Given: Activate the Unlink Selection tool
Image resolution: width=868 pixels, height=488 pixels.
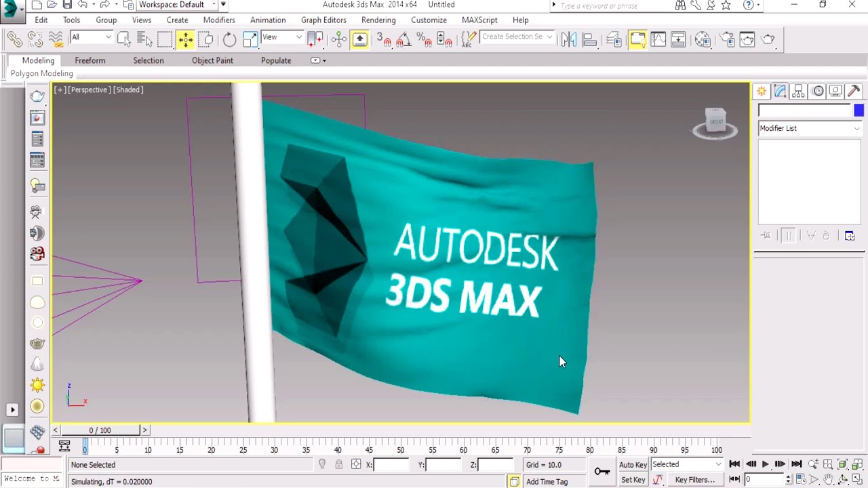Looking at the screenshot, I should click(35, 39).
